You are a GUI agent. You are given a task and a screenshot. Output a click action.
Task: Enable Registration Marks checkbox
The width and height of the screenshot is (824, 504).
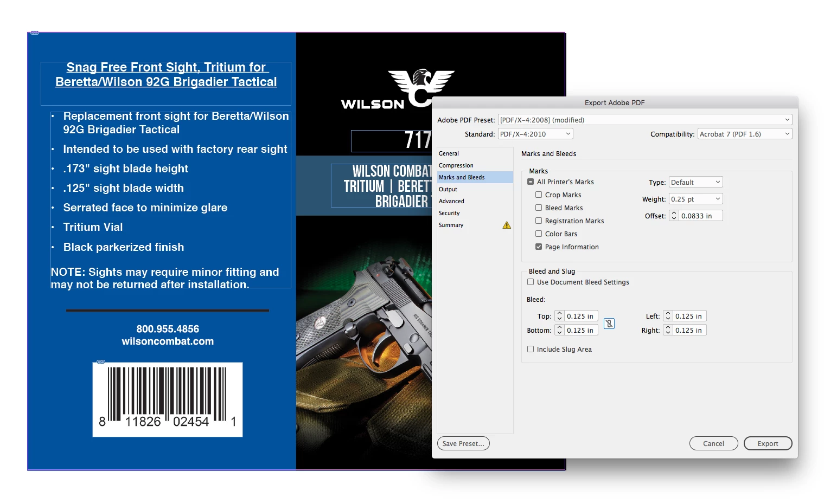pos(539,221)
